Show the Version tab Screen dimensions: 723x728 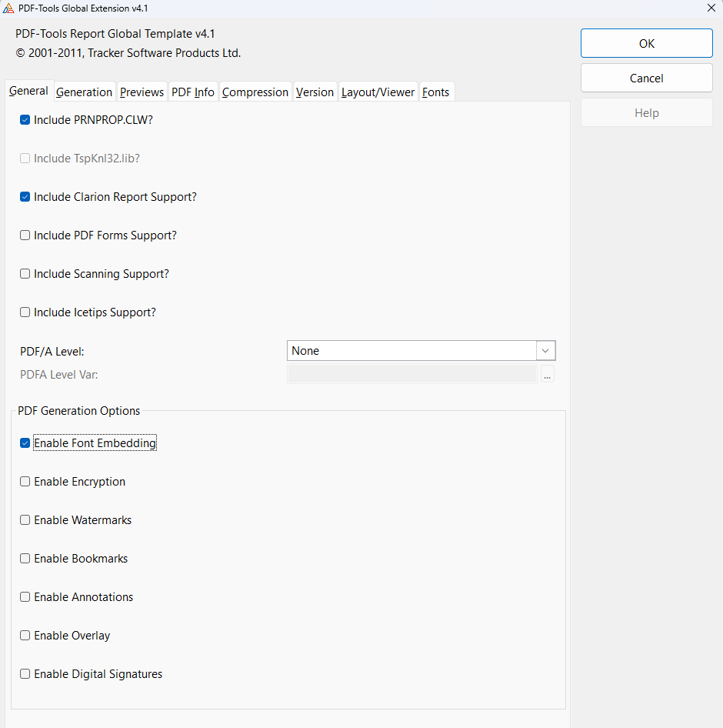[315, 92]
